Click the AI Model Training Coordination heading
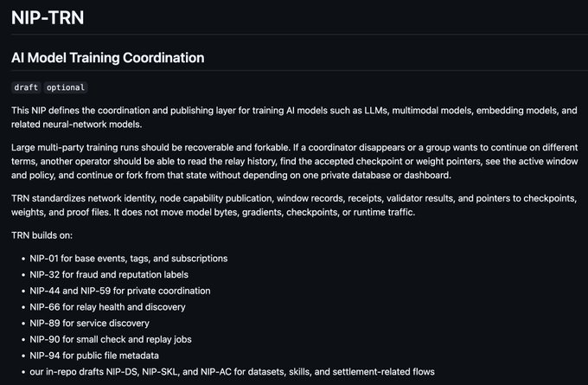 point(107,59)
